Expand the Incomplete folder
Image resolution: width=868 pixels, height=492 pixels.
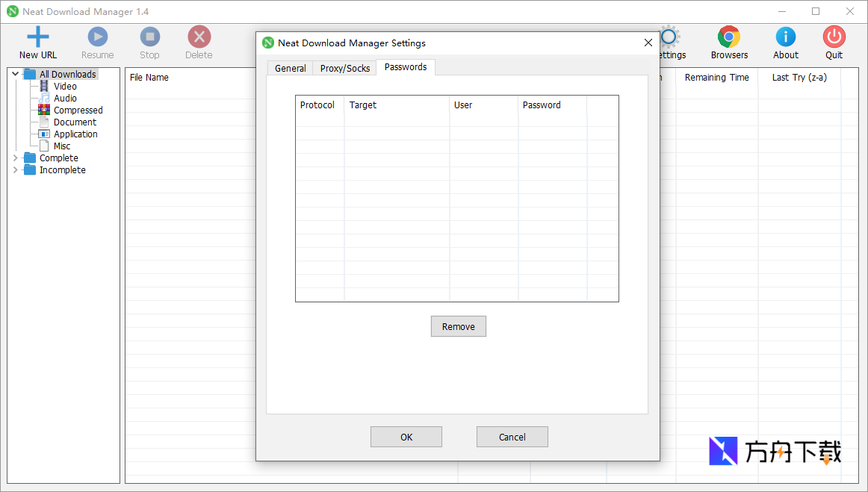click(16, 169)
